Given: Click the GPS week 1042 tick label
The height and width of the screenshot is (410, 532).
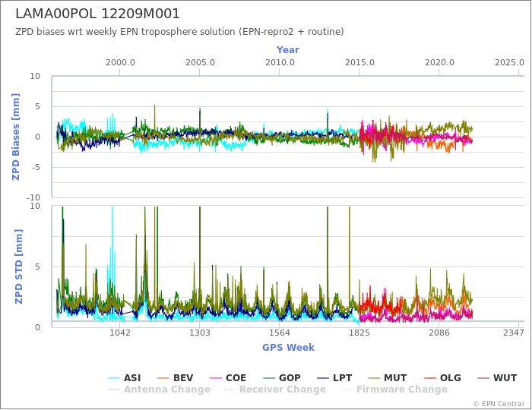Looking at the screenshot, I should [120, 333].
